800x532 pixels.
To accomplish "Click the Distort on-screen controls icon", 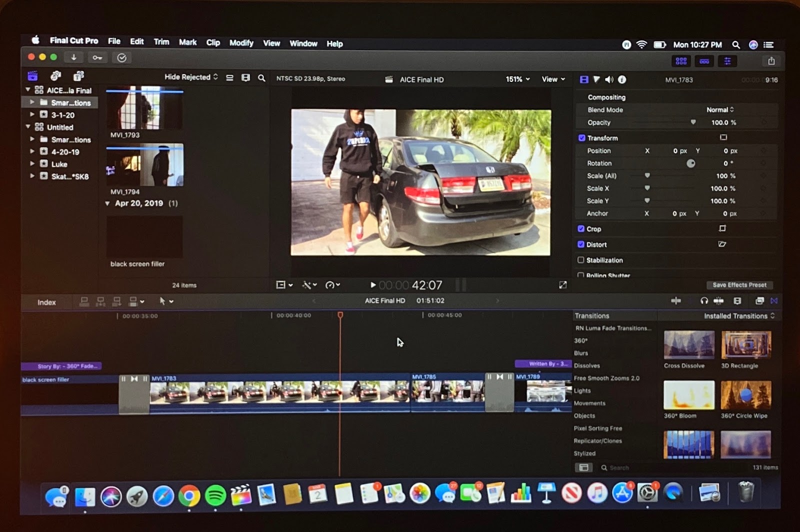I will click(x=722, y=244).
